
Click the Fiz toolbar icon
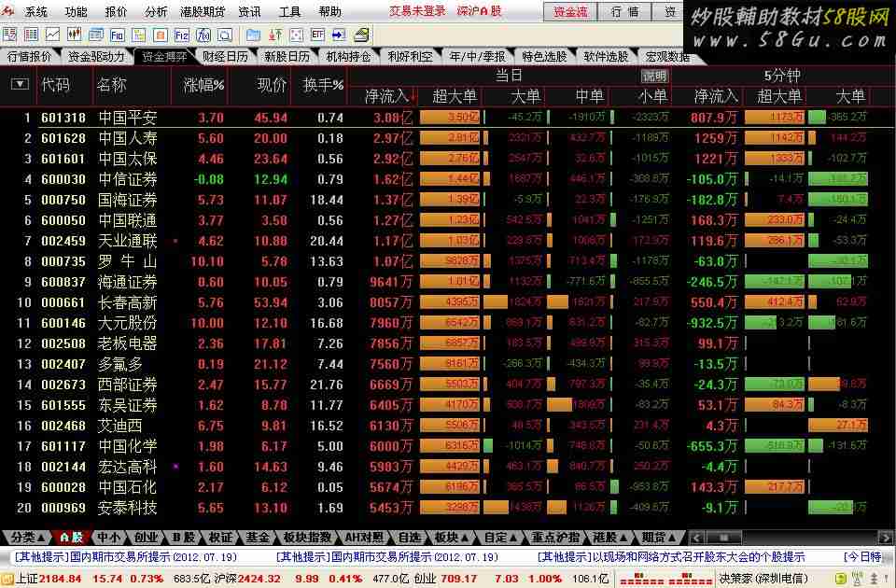(x=182, y=35)
